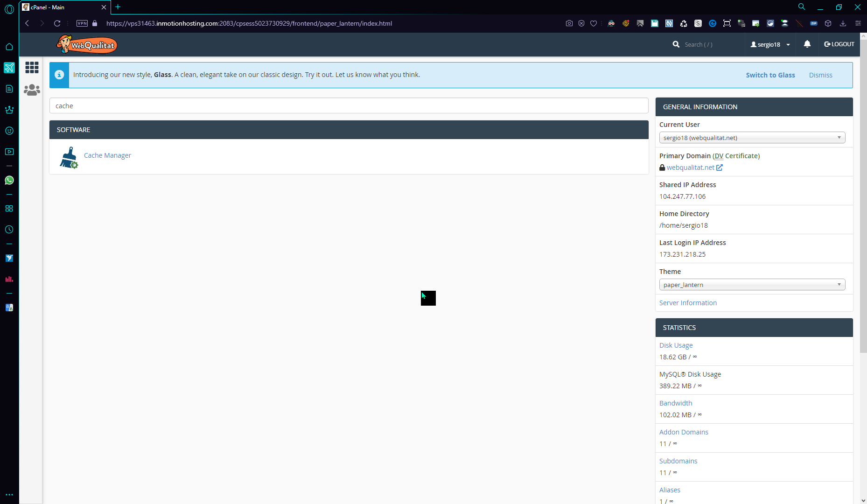Screen dimensions: 867x504
Task: Click Switch to Glass
Action: click(x=770, y=75)
